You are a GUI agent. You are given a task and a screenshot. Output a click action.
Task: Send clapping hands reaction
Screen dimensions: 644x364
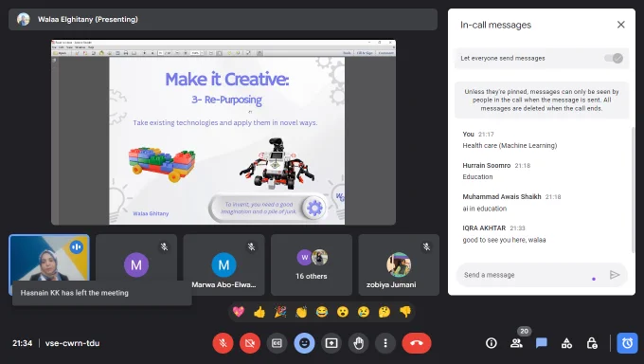[x=301, y=312]
